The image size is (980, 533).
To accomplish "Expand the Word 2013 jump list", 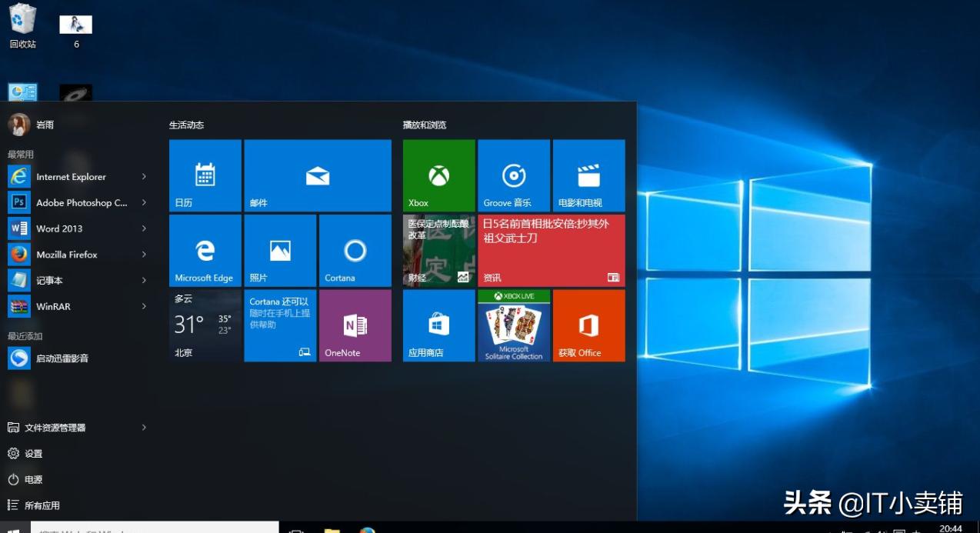I will [x=145, y=228].
